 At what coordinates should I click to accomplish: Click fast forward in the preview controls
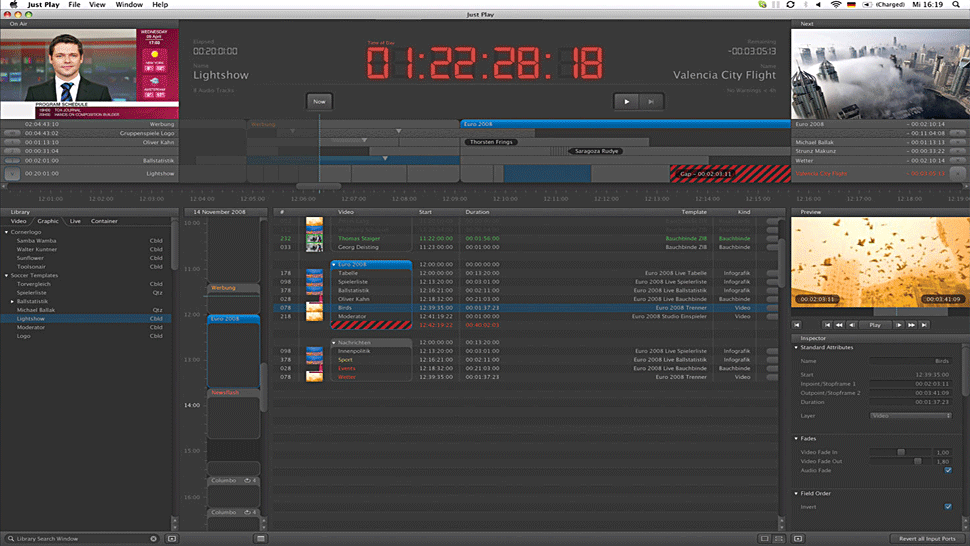912,325
